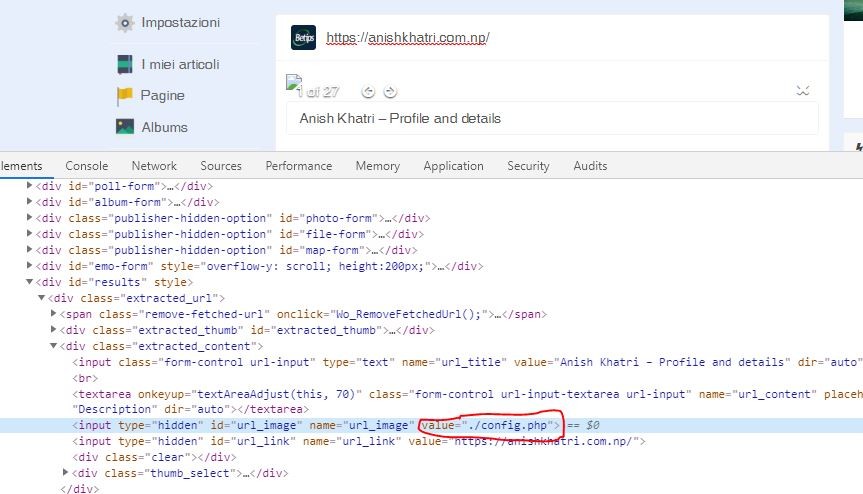
Task: Open Impostazioni gear icon
Action: click(125, 23)
